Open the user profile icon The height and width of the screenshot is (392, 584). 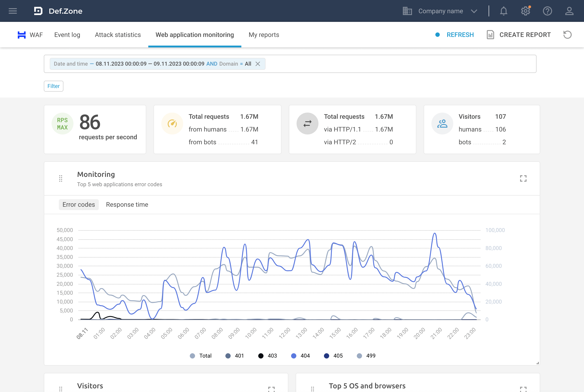569,11
